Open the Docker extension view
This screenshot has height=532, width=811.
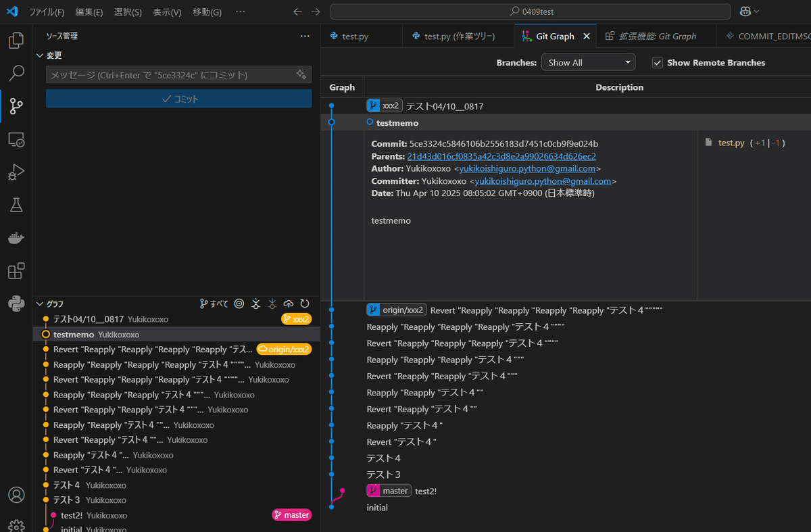(x=16, y=237)
